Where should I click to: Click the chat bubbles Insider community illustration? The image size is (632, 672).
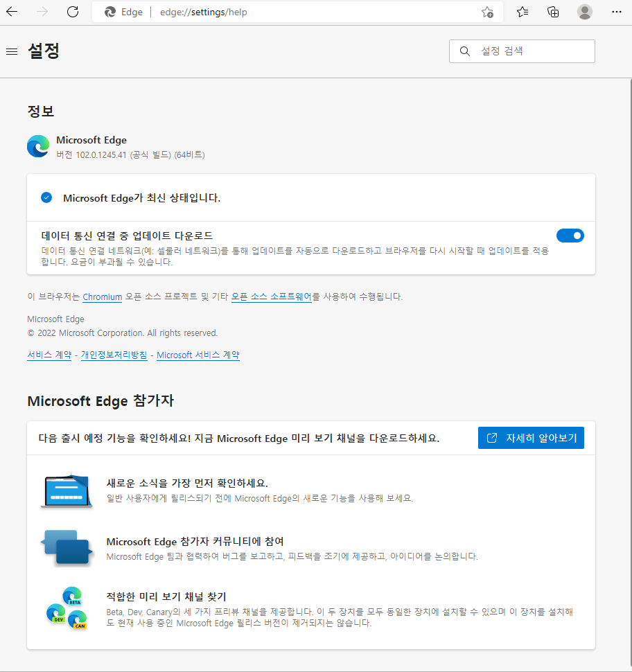pyautogui.click(x=67, y=548)
